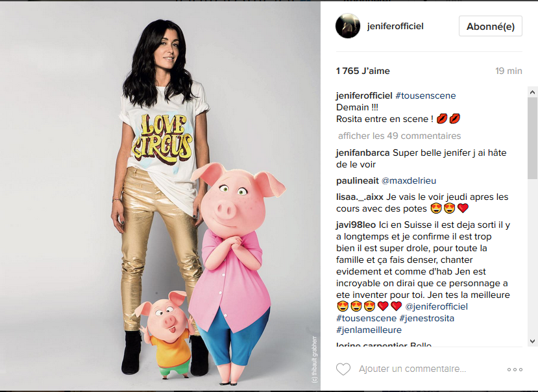This screenshot has height=392, width=538.
Task: Open jenifanbarca commenter profile
Action: (363, 153)
